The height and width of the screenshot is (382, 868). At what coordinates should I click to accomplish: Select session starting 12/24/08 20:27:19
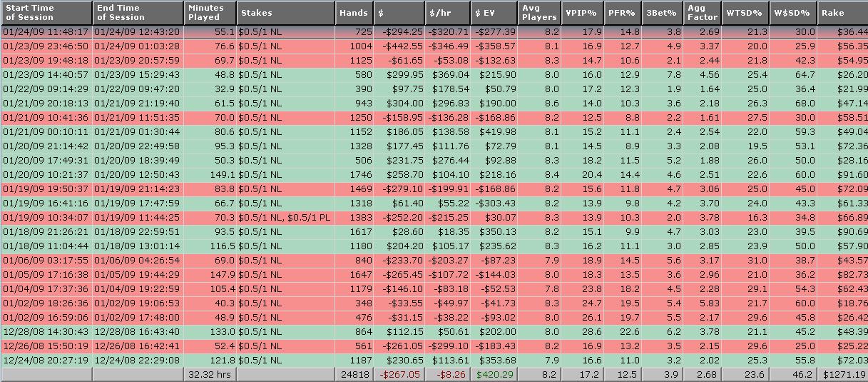click(434, 361)
